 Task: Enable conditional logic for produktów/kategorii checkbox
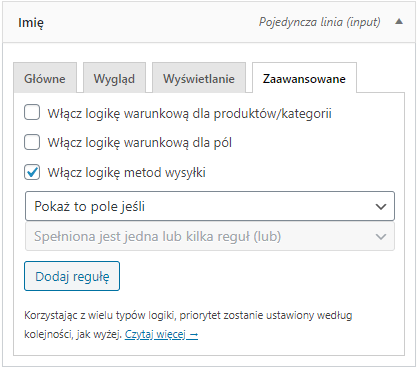32,112
